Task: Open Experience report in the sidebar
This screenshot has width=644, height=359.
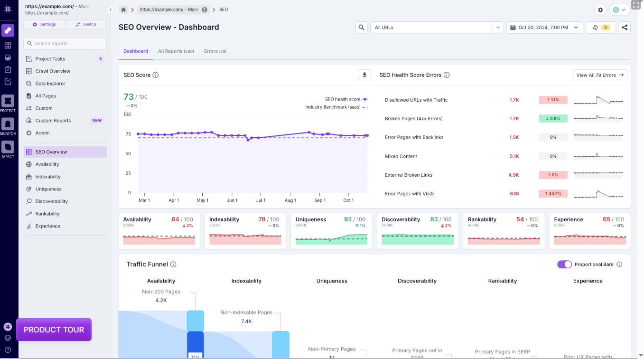Action: click(x=65, y=226)
